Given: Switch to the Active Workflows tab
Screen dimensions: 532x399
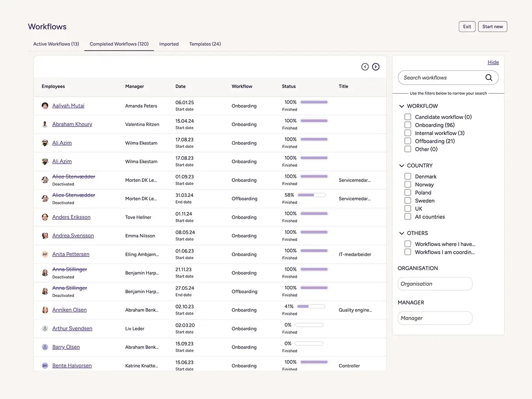Looking at the screenshot, I should click(x=56, y=44).
